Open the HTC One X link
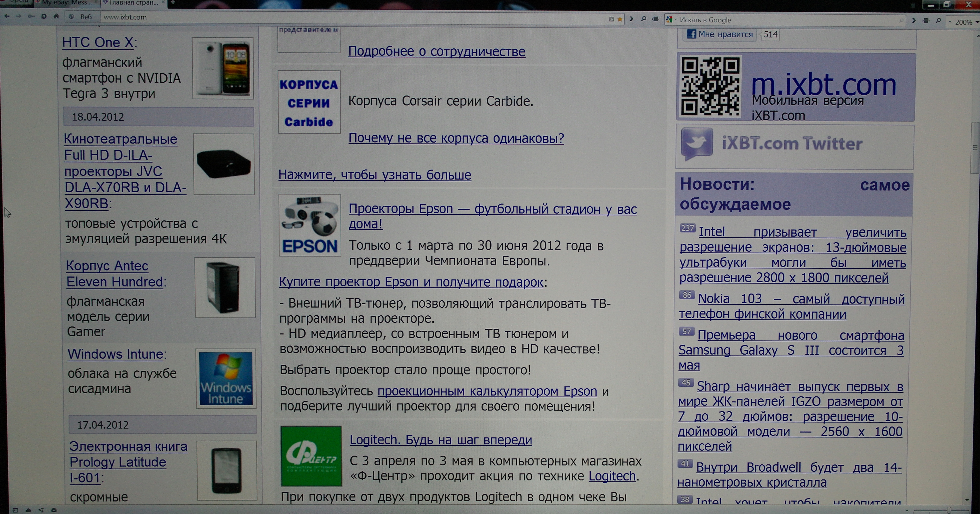This screenshot has width=980, height=514. (x=98, y=42)
